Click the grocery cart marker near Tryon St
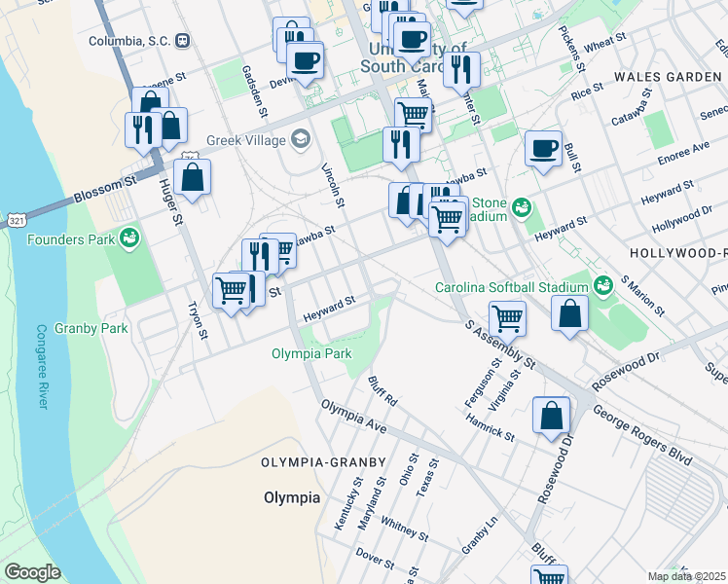Image resolution: width=728 pixels, height=584 pixels. point(232,293)
